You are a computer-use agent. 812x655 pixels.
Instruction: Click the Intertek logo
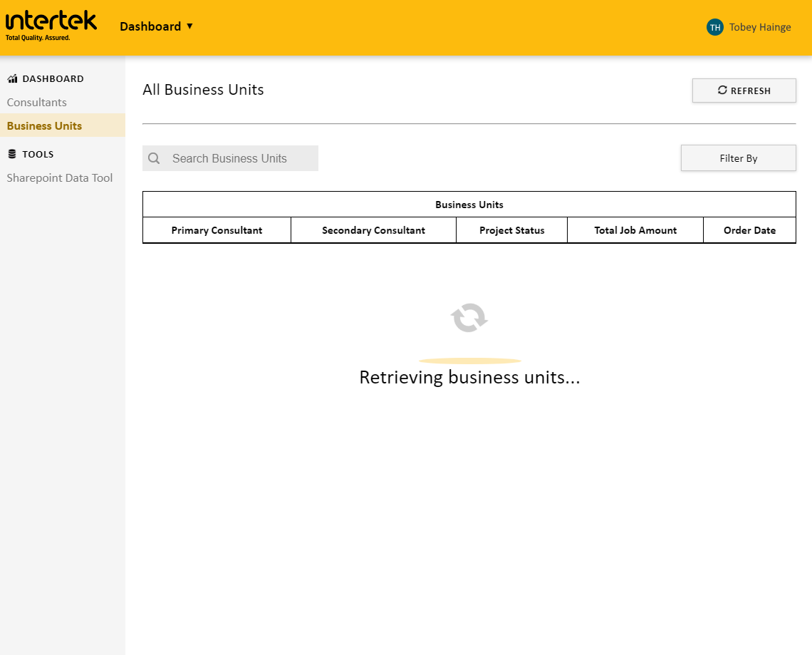coord(51,26)
